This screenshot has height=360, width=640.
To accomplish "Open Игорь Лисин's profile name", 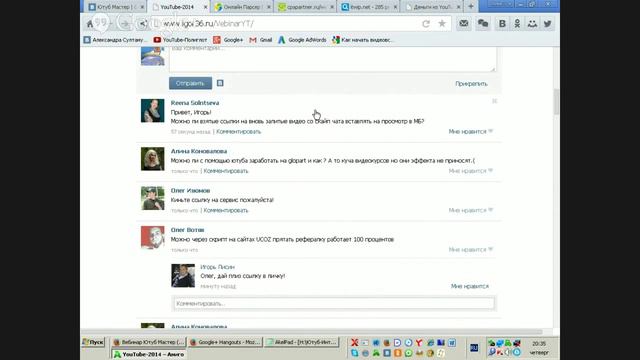I will pos(217,267).
